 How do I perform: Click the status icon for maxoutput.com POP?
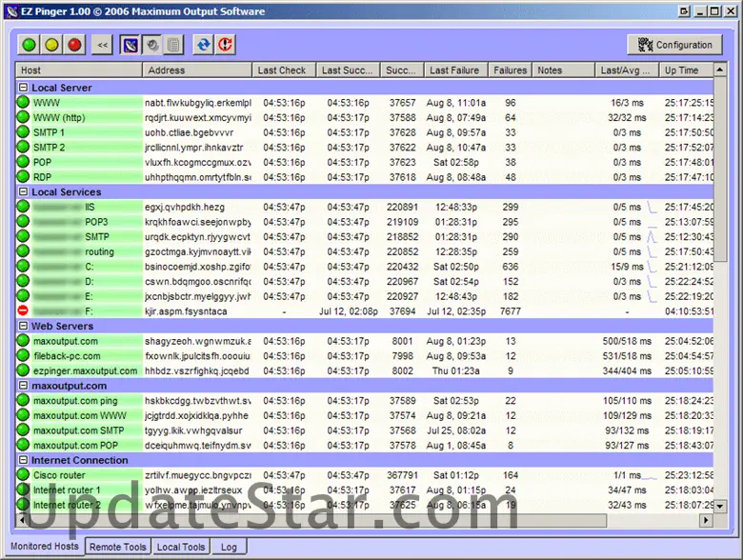(x=23, y=445)
